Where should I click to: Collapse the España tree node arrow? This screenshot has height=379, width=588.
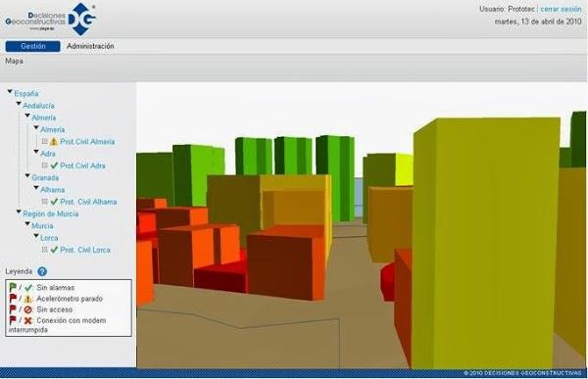(x=10, y=91)
